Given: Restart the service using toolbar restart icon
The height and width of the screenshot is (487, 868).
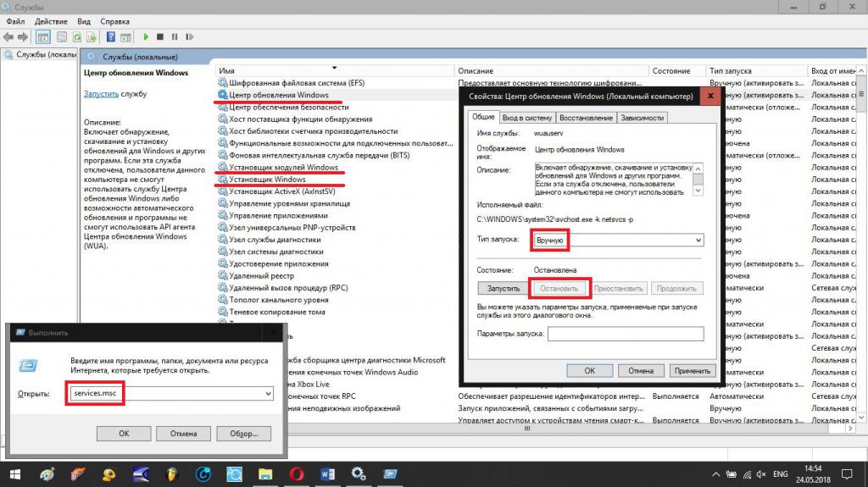Looking at the screenshot, I should pyautogui.click(x=189, y=37).
